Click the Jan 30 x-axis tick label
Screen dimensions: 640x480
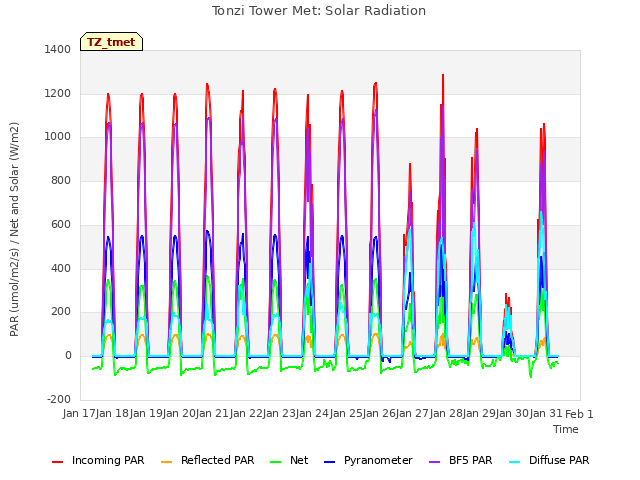(512, 413)
